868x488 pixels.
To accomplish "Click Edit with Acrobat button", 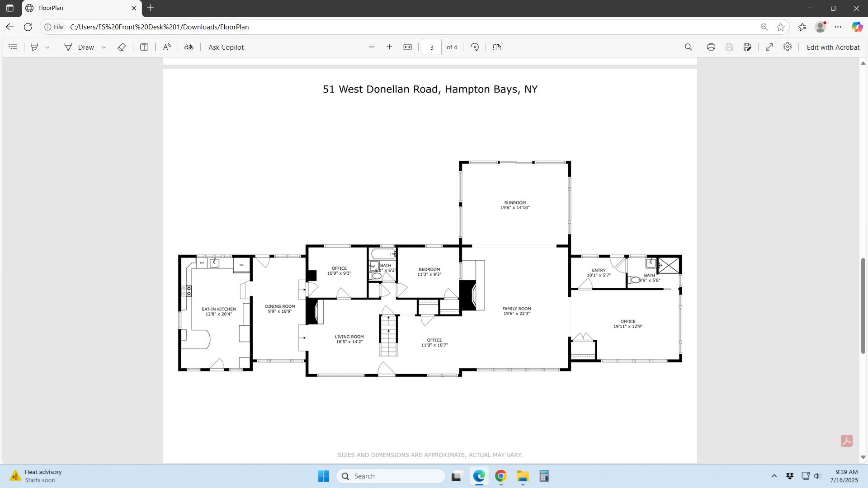I will coord(833,47).
